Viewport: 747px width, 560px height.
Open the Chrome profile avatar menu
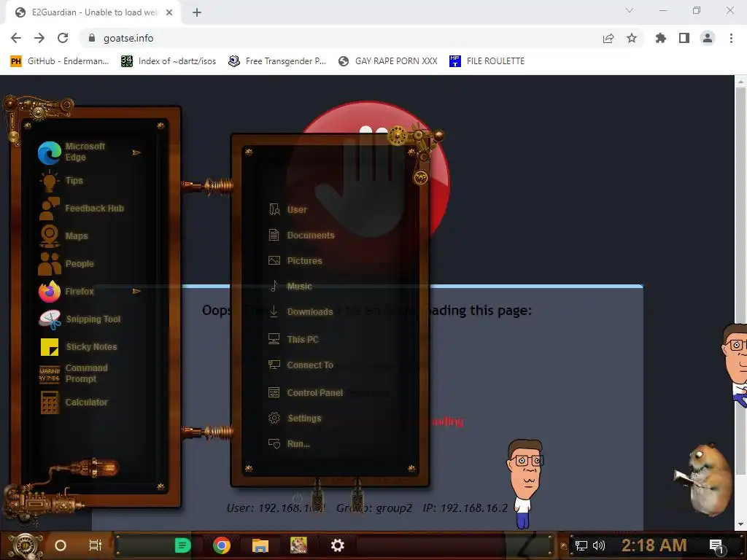click(x=708, y=38)
